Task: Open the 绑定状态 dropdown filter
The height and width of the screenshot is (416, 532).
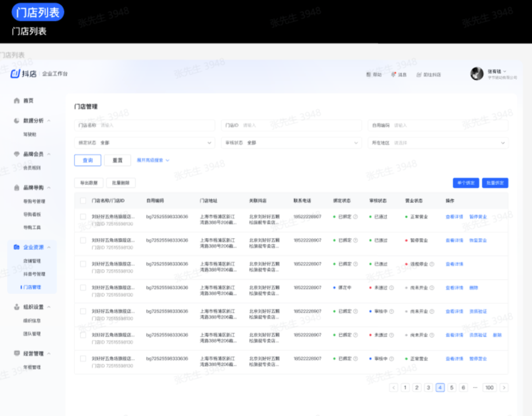Action: (x=144, y=143)
